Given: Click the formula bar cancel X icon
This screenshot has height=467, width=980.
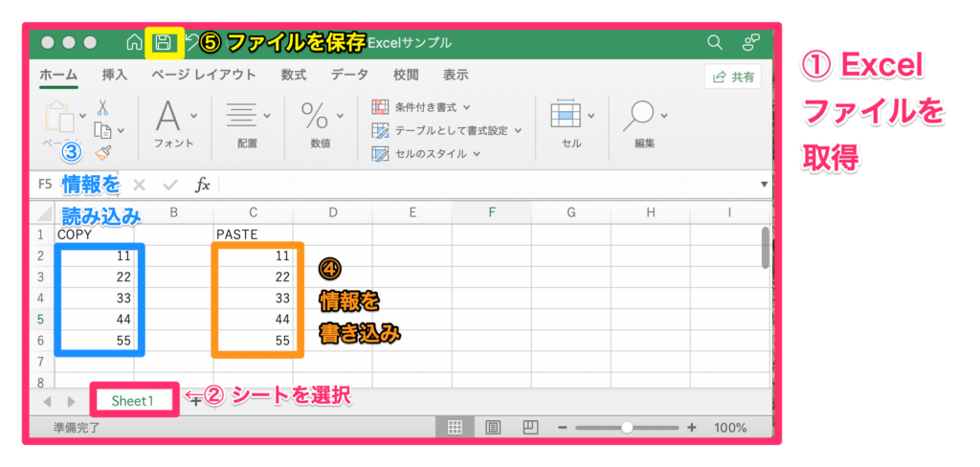Looking at the screenshot, I should tap(139, 185).
